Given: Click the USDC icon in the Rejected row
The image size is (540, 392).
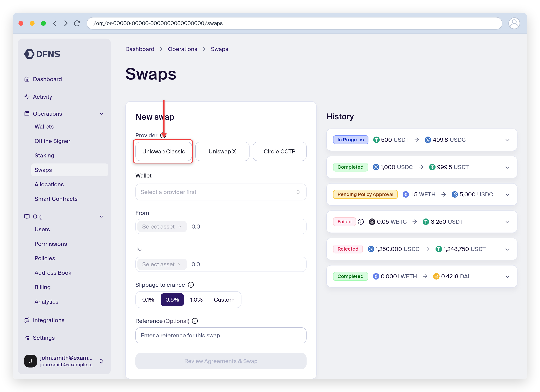Looking at the screenshot, I should [x=370, y=249].
